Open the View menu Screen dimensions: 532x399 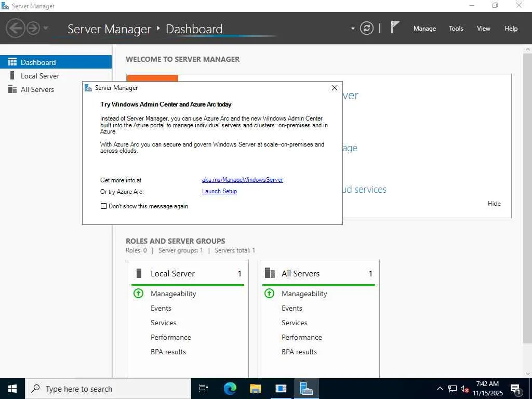coord(484,29)
